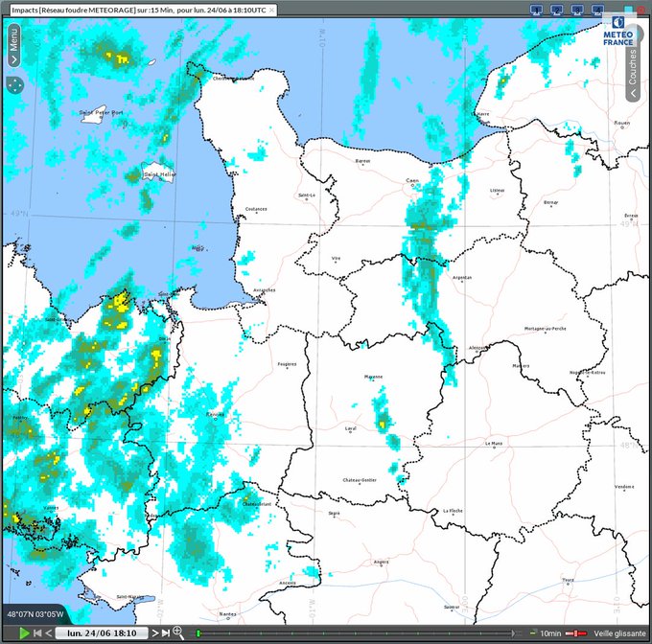The height and width of the screenshot is (644, 652).
Task: Click the La Flèche town label
Action: tap(453, 511)
